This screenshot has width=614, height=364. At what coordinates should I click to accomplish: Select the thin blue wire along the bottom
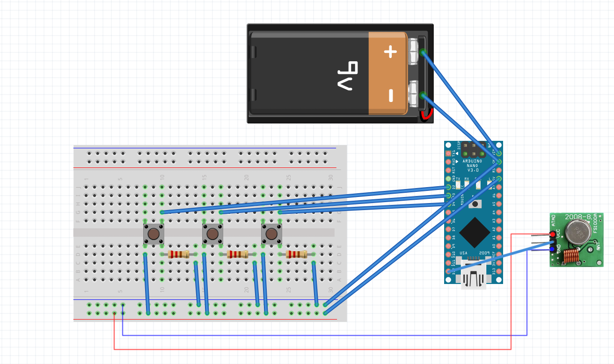[324, 335]
